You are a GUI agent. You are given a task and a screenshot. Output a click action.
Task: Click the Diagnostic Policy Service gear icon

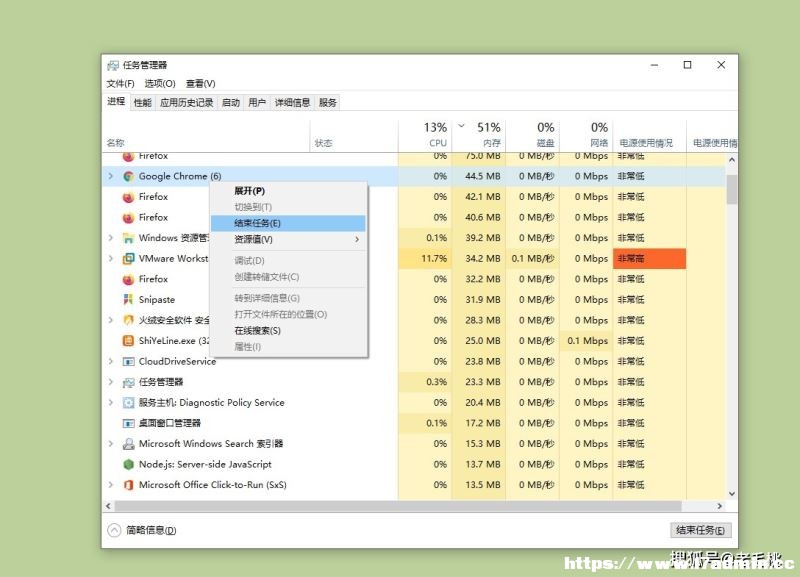tap(129, 403)
